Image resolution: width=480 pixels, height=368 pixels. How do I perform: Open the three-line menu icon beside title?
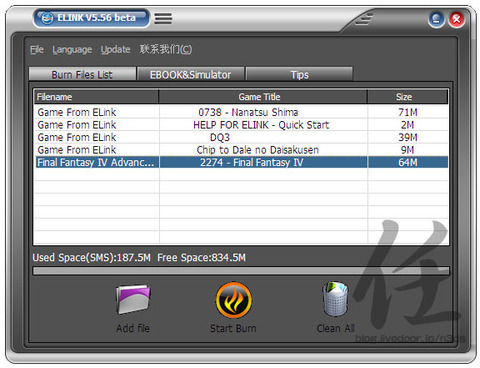(163, 18)
